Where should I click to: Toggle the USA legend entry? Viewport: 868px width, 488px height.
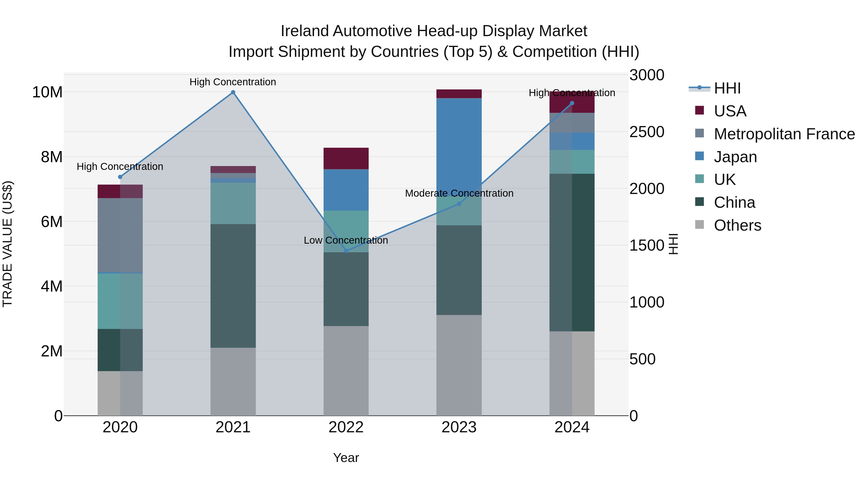721,111
